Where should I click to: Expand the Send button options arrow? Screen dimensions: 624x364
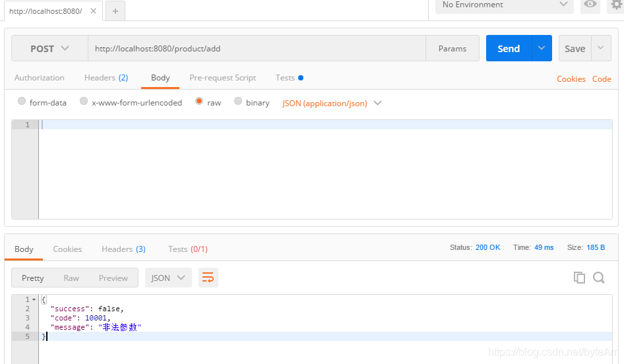[542, 48]
